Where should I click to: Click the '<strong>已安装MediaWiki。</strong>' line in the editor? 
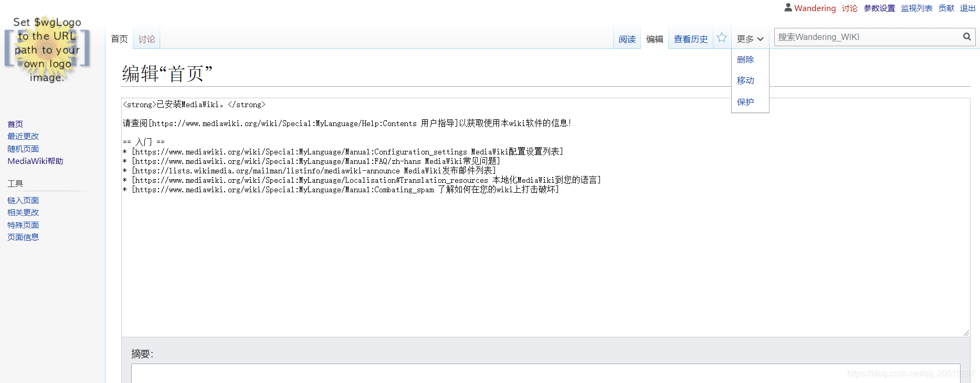tap(194, 105)
